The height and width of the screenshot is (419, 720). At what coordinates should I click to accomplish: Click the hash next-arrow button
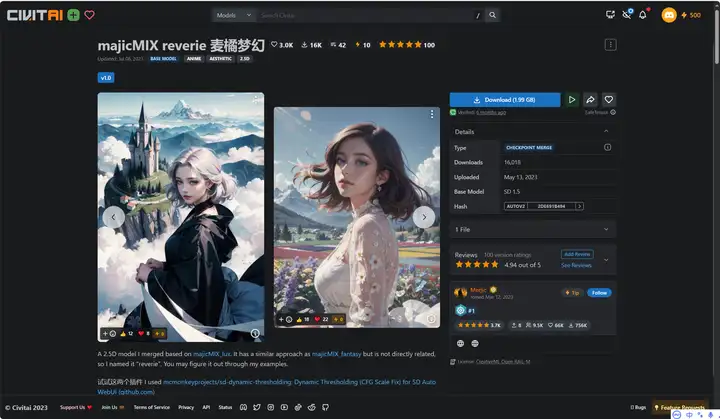tap(580, 206)
